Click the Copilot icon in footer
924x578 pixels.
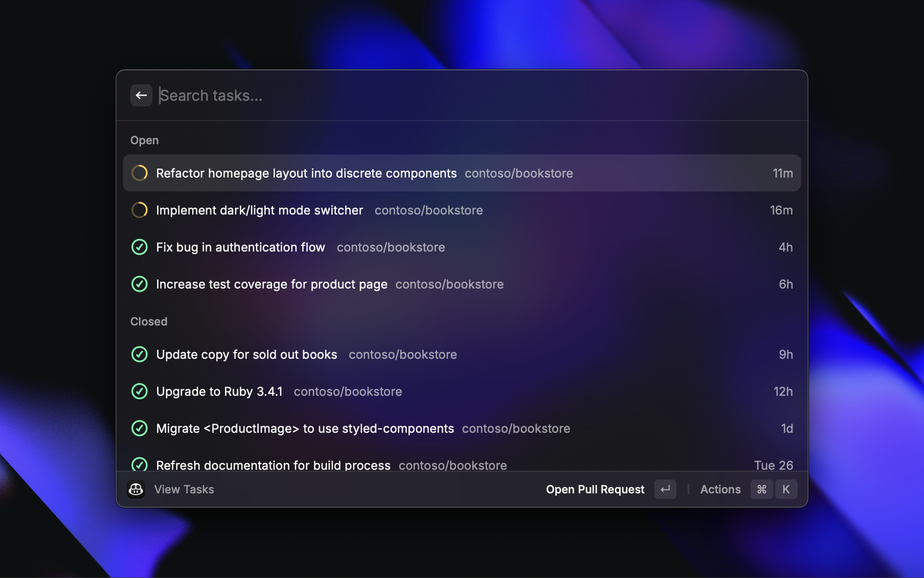(136, 489)
